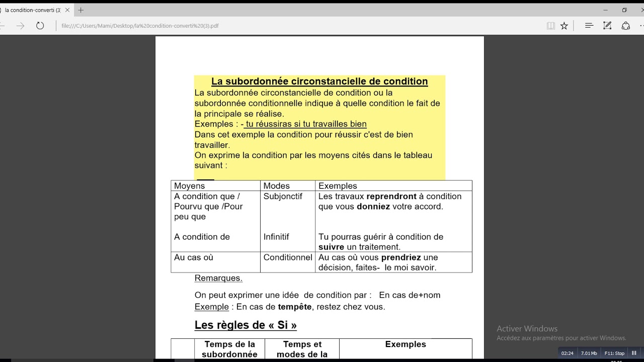
Task: Click bold word tempête in example
Action: tap(295, 307)
